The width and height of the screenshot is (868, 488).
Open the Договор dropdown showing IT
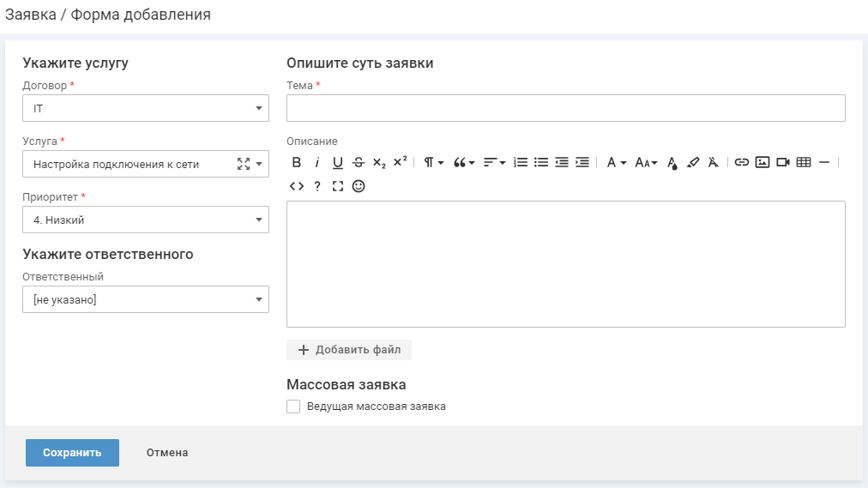(145, 108)
